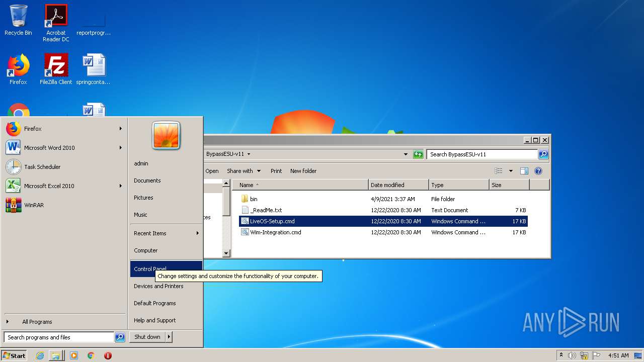Click Print in the Explorer toolbar
Image resolution: width=644 pixels, height=362 pixels.
point(276,171)
